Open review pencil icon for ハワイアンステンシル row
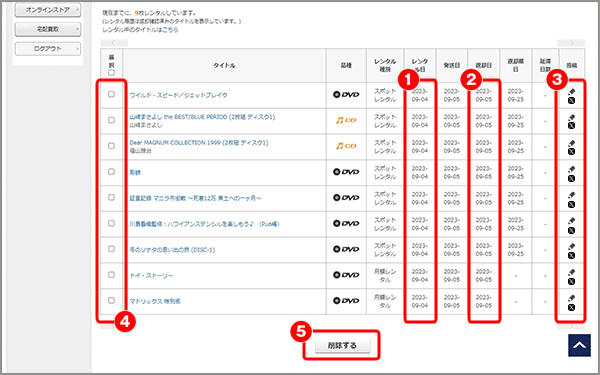 tap(571, 221)
